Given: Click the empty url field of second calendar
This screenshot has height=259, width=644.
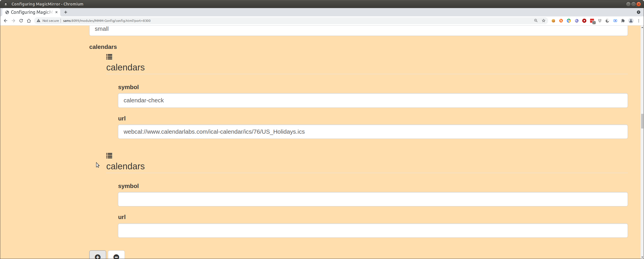Looking at the screenshot, I should [373, 231].
